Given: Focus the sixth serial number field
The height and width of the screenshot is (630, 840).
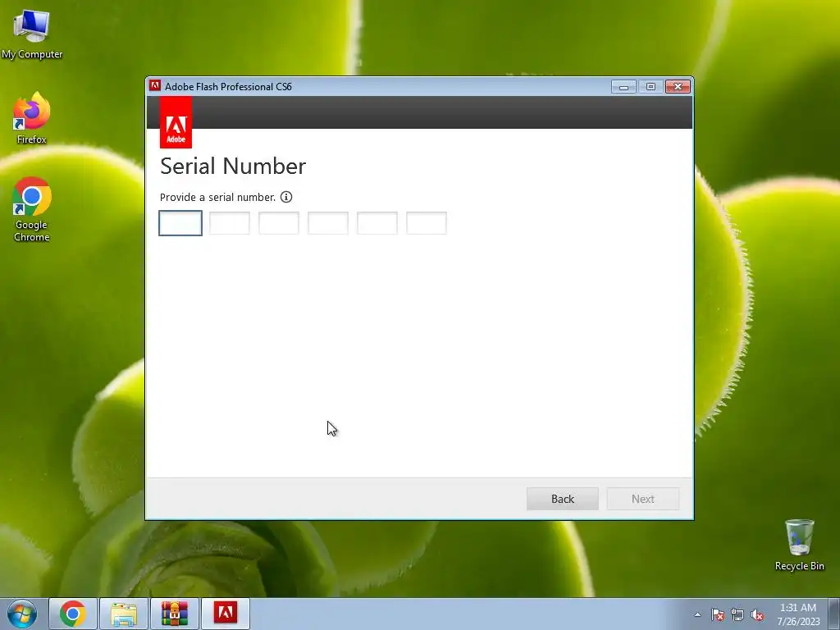Looking at the screenshot, I should coord(427,223).
